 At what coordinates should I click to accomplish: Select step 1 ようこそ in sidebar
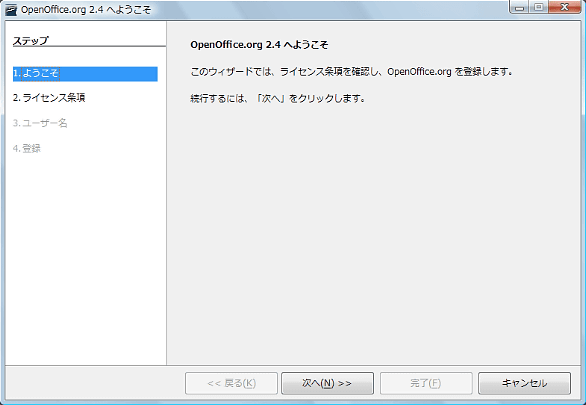click(85, 74)
